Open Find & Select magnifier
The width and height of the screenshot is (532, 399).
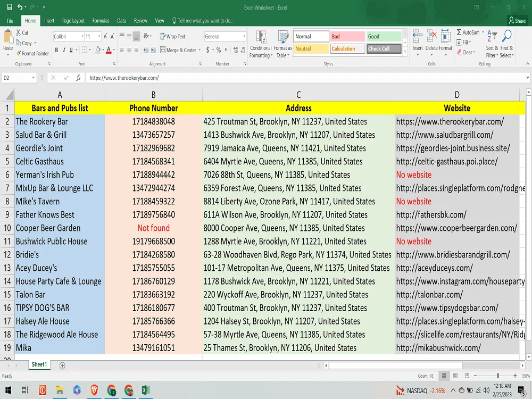pos(507,44)
